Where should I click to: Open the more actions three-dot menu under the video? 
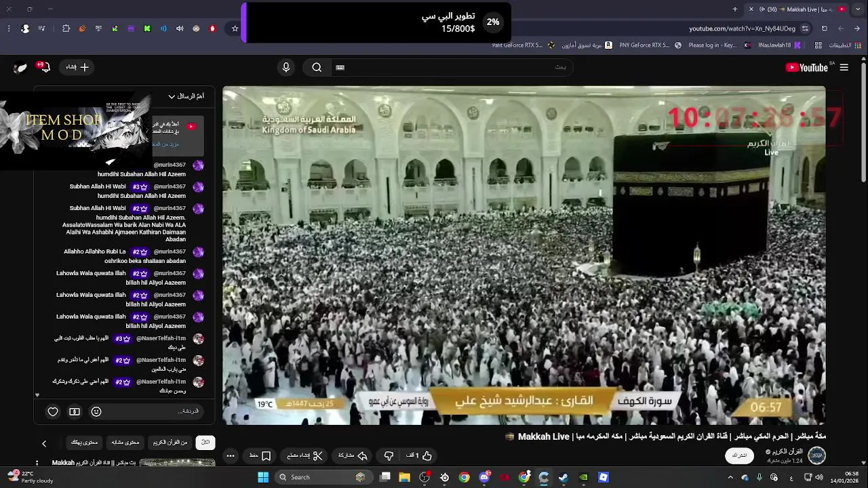231,455
